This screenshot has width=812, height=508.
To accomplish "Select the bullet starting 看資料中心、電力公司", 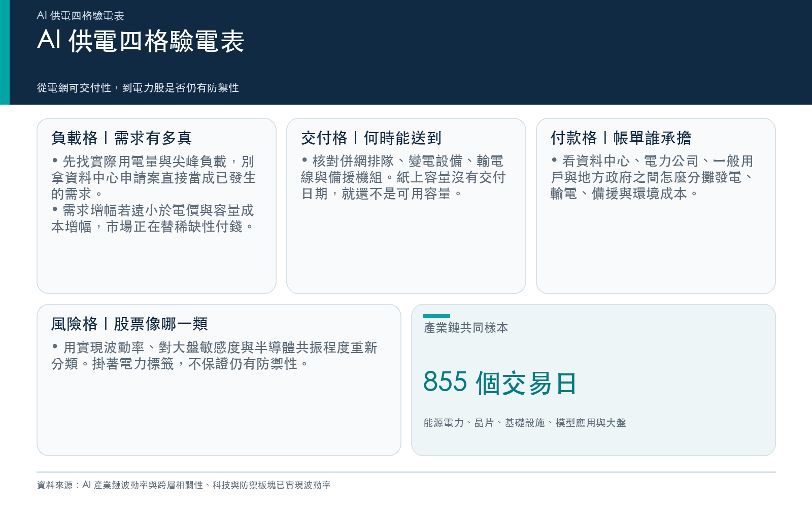I will pos(653,177).
